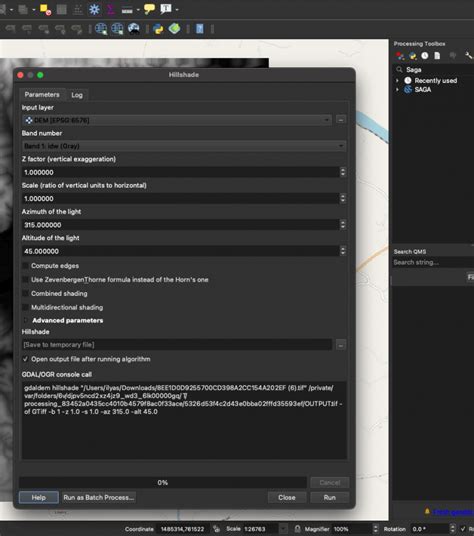Enable the Compute edges checkbox
This screenshot has height=536, width=474.
click(x=25, y=266)
